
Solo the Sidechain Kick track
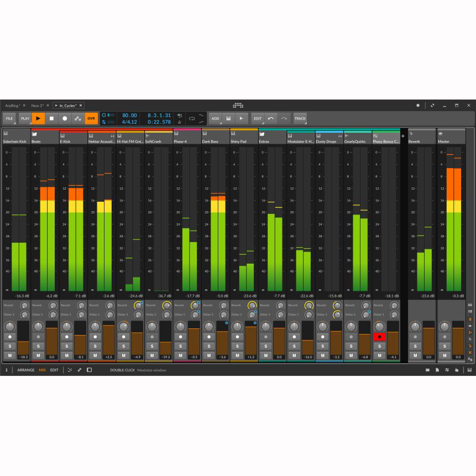10,346
